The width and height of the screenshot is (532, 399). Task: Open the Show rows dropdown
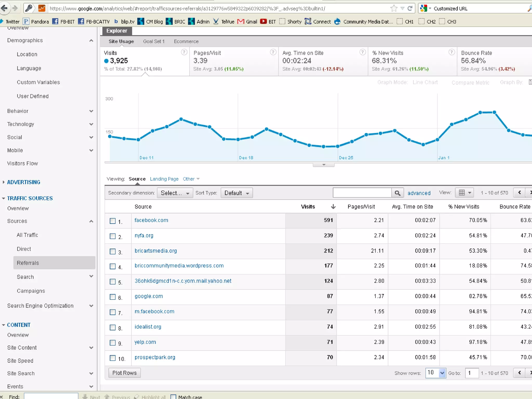point(436,373)
